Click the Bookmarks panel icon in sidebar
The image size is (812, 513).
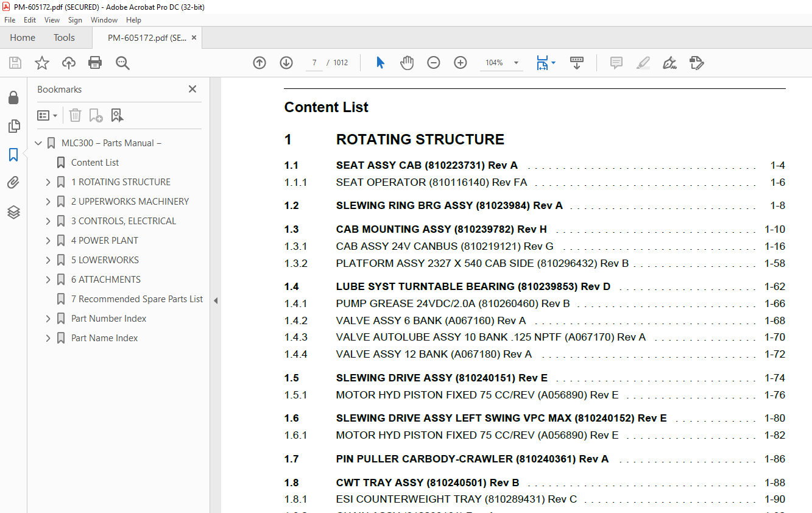[13, 155]
